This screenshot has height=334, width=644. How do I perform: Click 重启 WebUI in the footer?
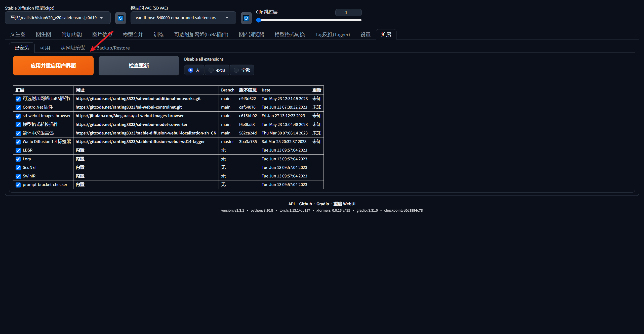pyautogui.click(x=344, y=204)
